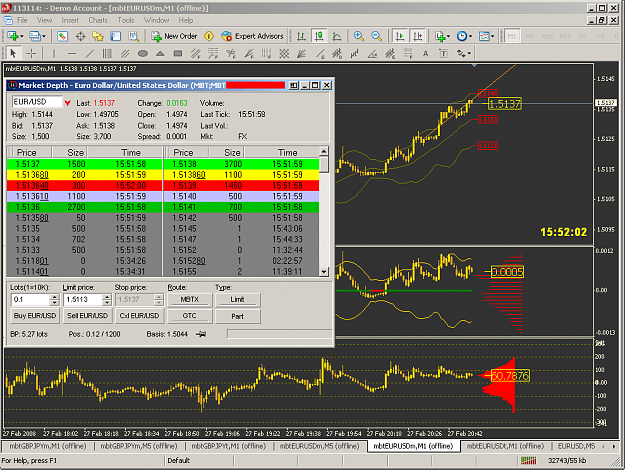This screenshot has width=625, height=470.
Task: Select the Gann Grid tool
Action: tap(284, 53)
